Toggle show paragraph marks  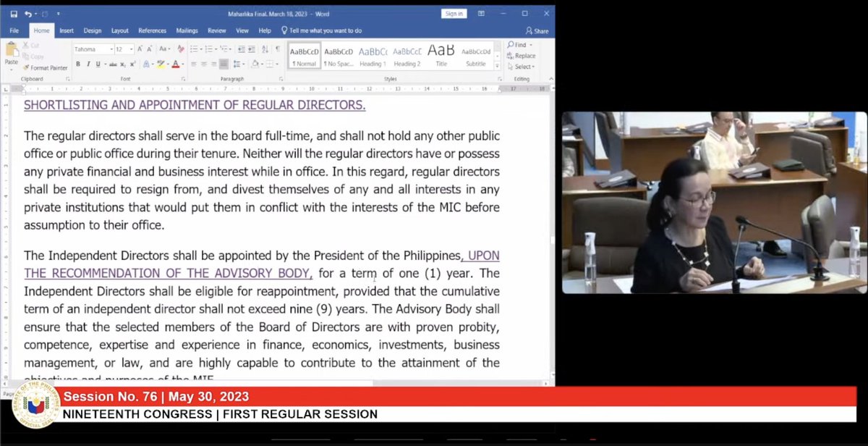click(278, 49)
